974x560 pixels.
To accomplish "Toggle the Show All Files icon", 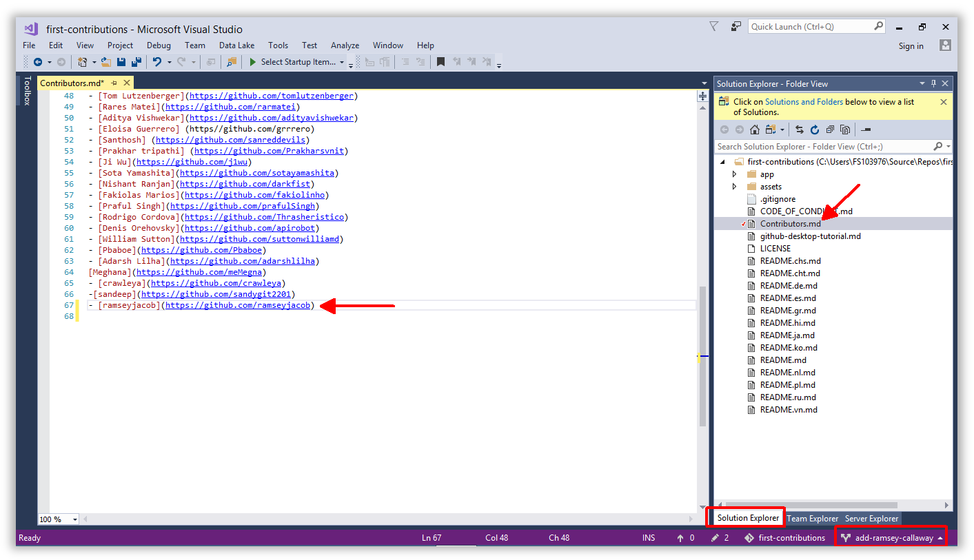I will point(844,129).
